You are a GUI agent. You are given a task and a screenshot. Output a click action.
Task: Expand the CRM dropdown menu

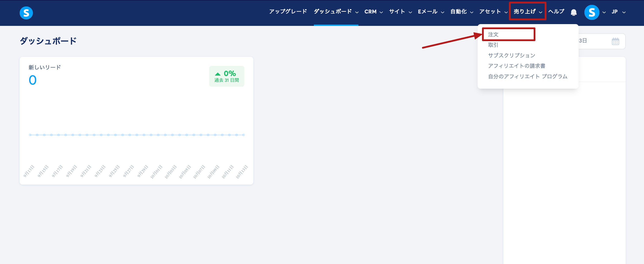373,12
